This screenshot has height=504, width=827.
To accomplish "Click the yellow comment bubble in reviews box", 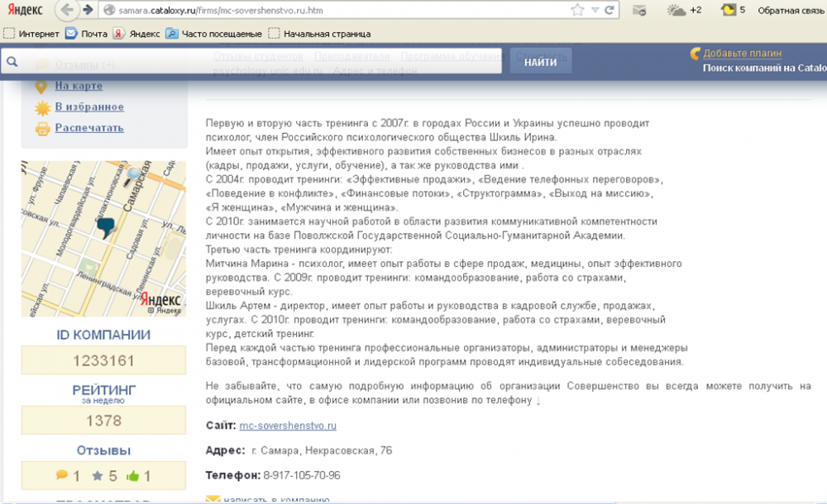I will (62, 475).
